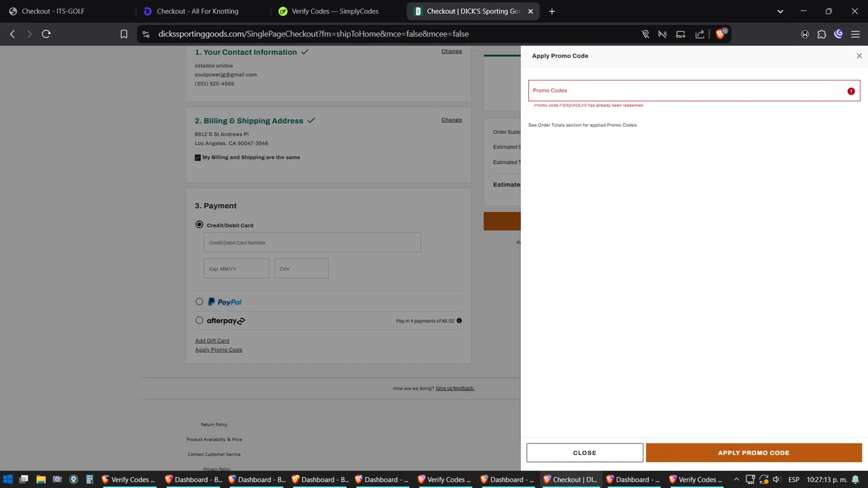
Task: Open the browser hamburger menu
Action: point(855,34)
